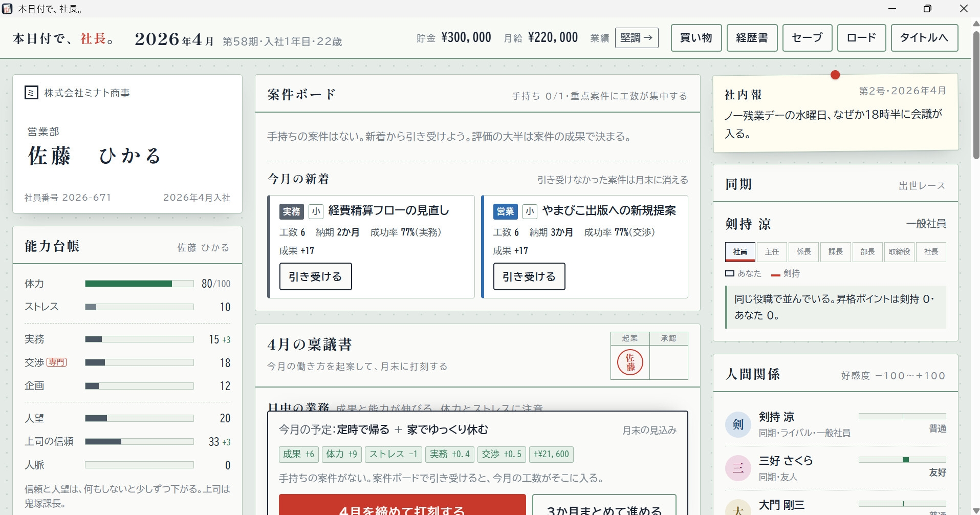Click the 人望 progress bar
980x515 pixels.
(x=139, y=418)
